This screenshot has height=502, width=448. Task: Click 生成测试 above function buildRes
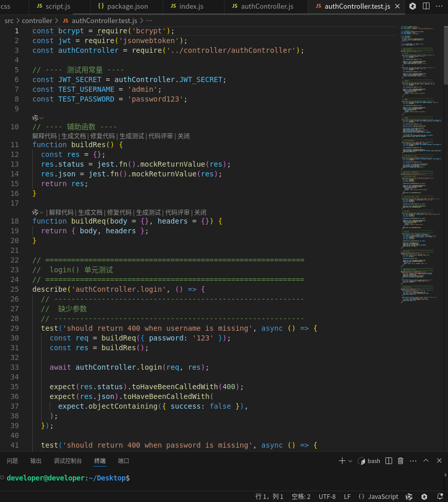coord(132,136)
